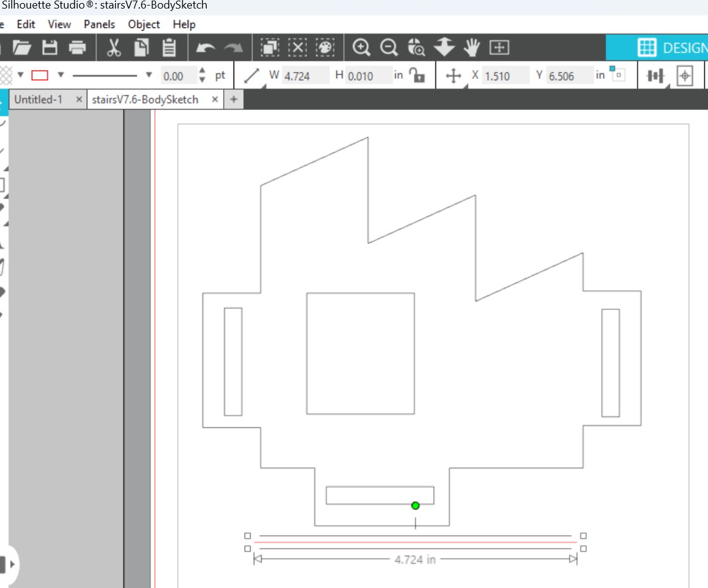
Task: Open the line style dropdown arrow
Action: (149, 75)
